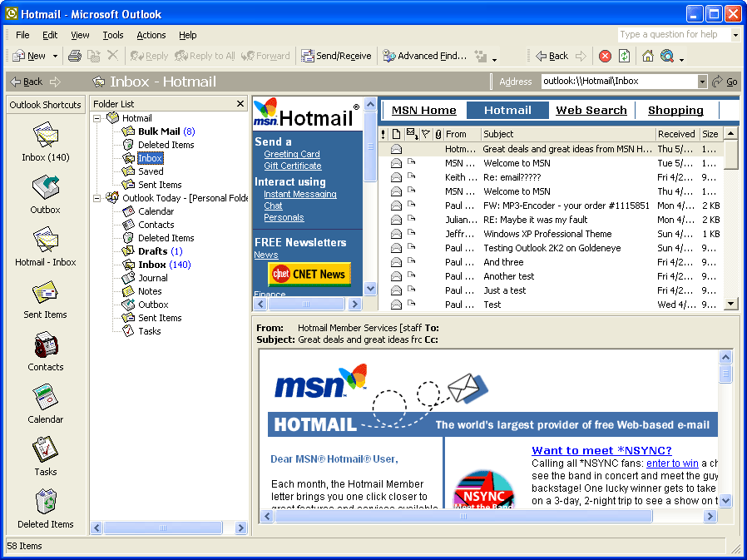Image resolution: width=747 pixels, height=560 pixels.
Task: Click the Greeting Card link
Action: (292, 154)
